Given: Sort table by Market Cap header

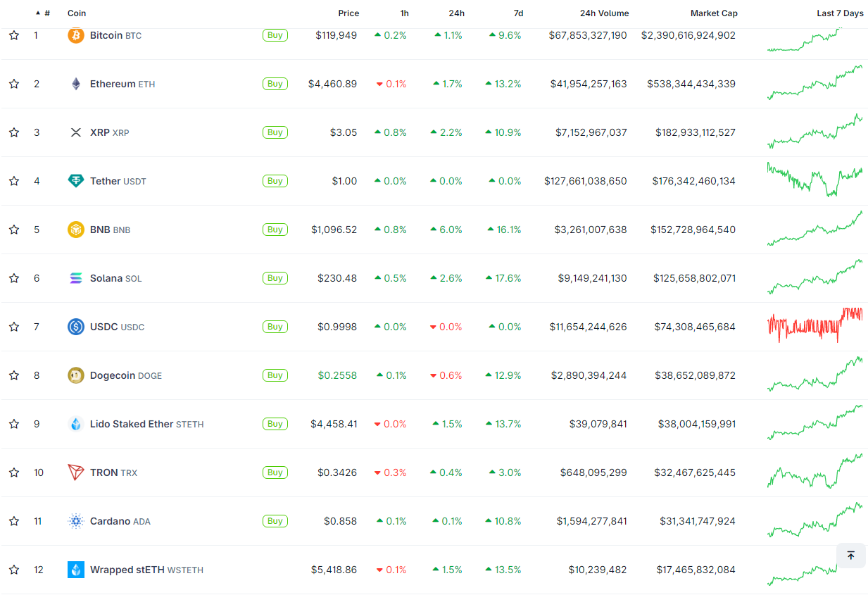Looking at the screenshot, I should [x=713, y=13].
